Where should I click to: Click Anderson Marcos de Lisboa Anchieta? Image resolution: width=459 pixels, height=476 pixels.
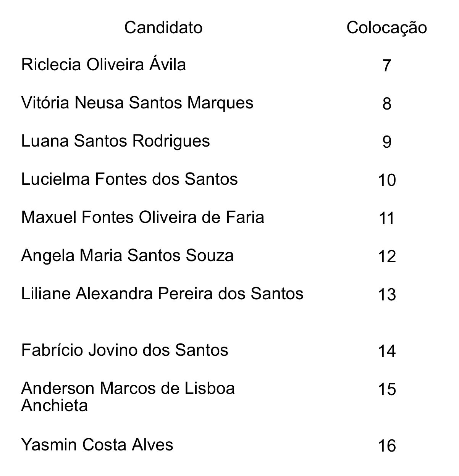pyautogui.click(x=128, y=397)
